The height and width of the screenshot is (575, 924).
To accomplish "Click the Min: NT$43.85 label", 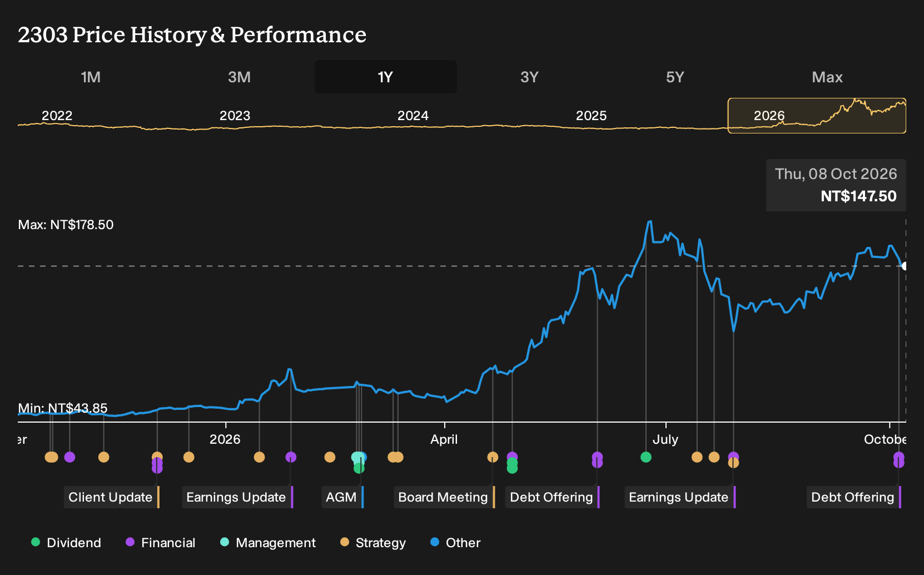I will pyautogui.click(x=63, y=408).
